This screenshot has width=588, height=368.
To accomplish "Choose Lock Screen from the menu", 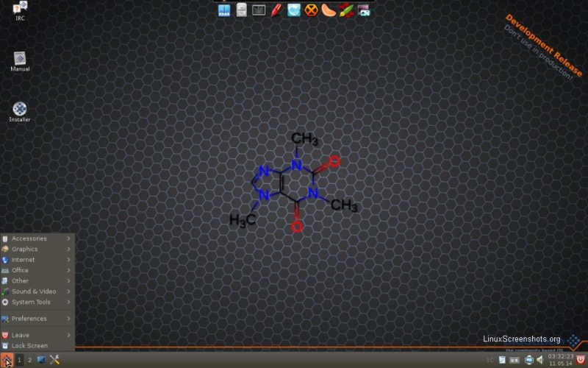I will pyautogui.click(x=29, y=345).
